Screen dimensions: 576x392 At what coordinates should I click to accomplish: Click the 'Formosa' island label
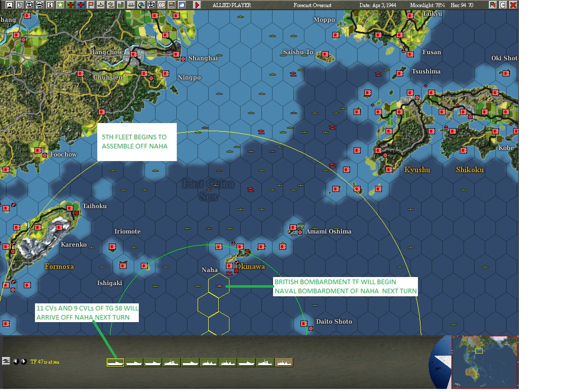(59, 266)
